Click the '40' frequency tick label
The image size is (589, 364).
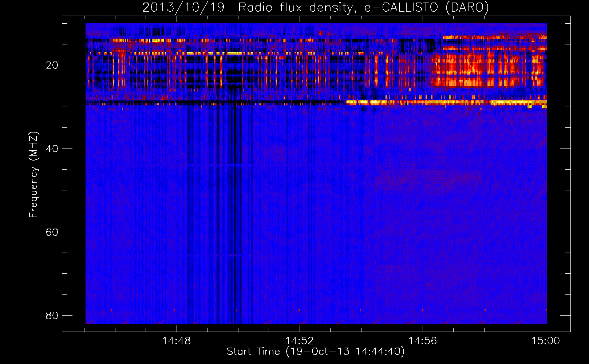[52, 149]
